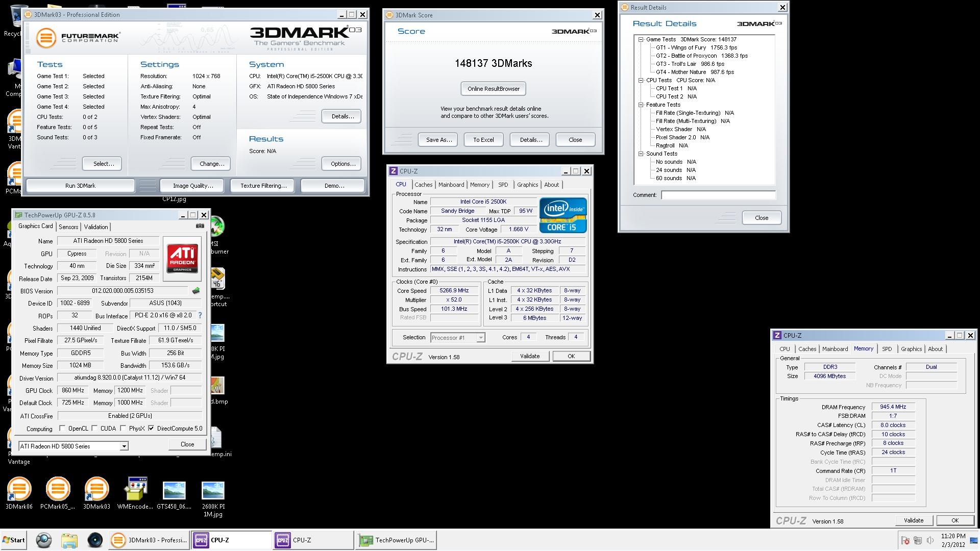
Task: Click the Run 3DMark button
Action: point(80,186)
